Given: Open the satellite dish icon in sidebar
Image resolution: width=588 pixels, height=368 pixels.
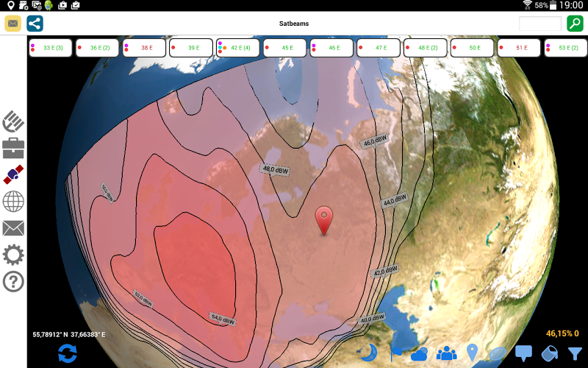Looking at the screenshot, I should (x=13, y=121).
